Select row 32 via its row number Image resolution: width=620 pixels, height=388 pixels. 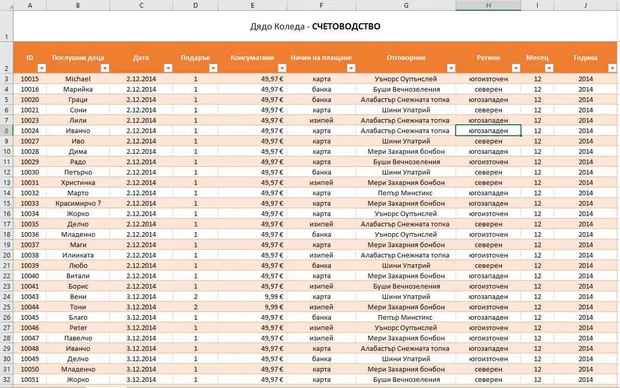7,379
